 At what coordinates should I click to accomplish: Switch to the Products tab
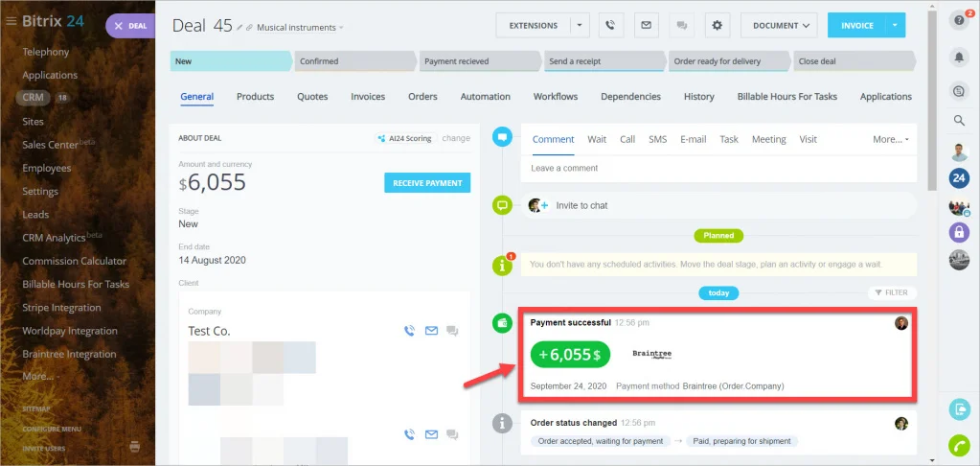255,96
